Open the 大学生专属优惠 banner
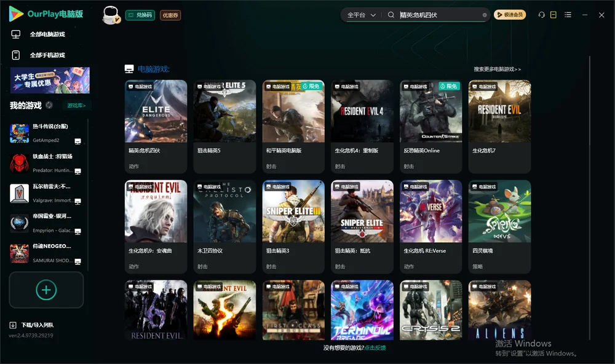This screenshot has width=615, height=364. 50,81
